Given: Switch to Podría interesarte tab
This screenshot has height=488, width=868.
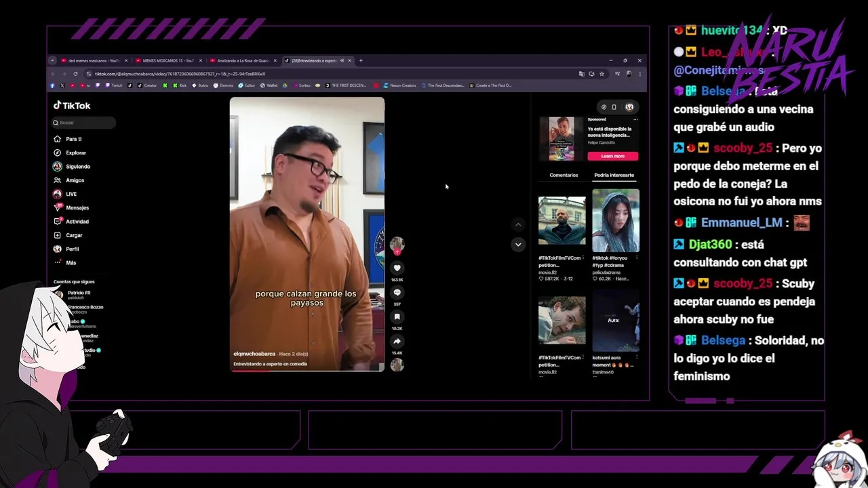Looking at the screenshot, I should (x=614, y=175).
